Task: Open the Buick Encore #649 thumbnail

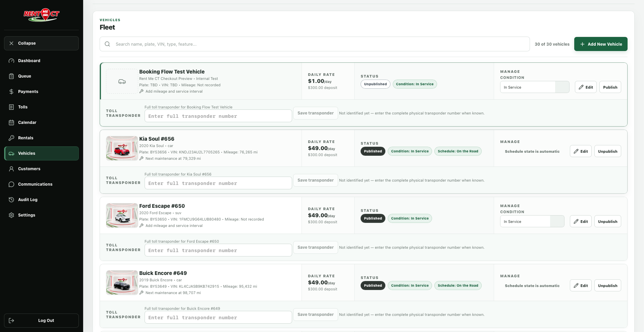Action: pos(122,283)
